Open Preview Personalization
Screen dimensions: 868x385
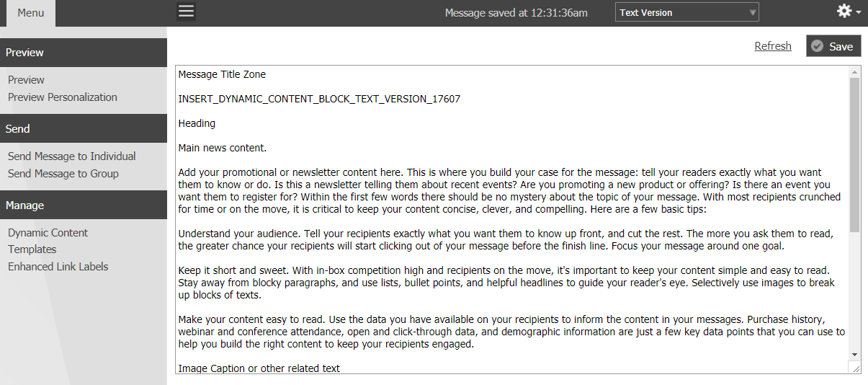pos(63,97)
